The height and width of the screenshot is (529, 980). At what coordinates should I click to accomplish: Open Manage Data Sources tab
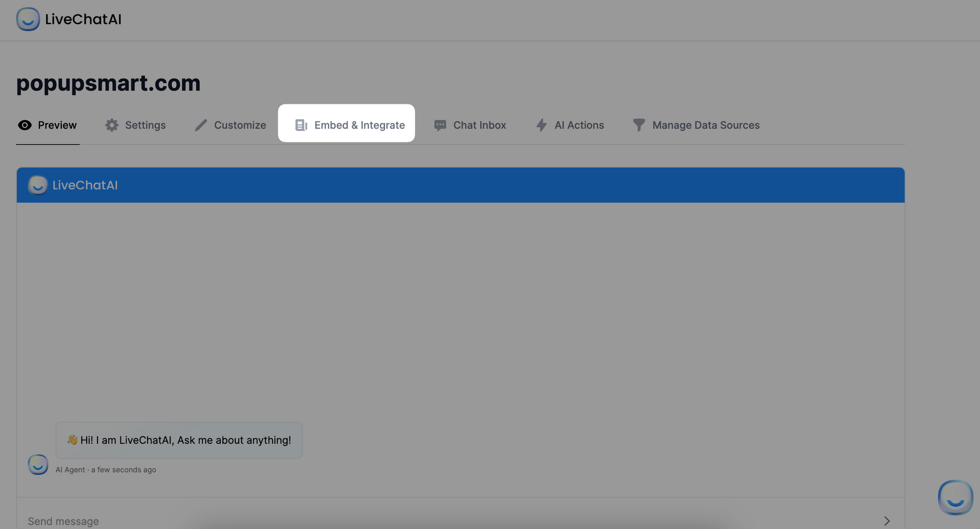pos(696,125)
